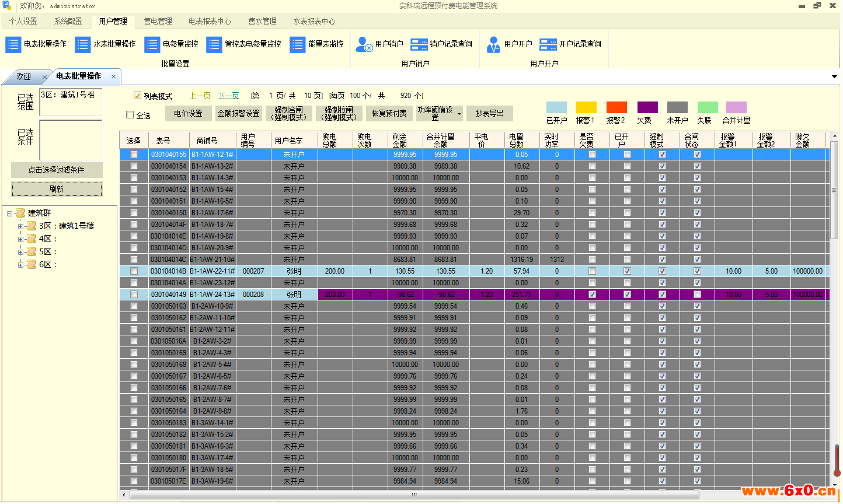Switch to 用户管理 ribbon tab
The width and height of the screenshot is (843, 504).
(113, 21)
